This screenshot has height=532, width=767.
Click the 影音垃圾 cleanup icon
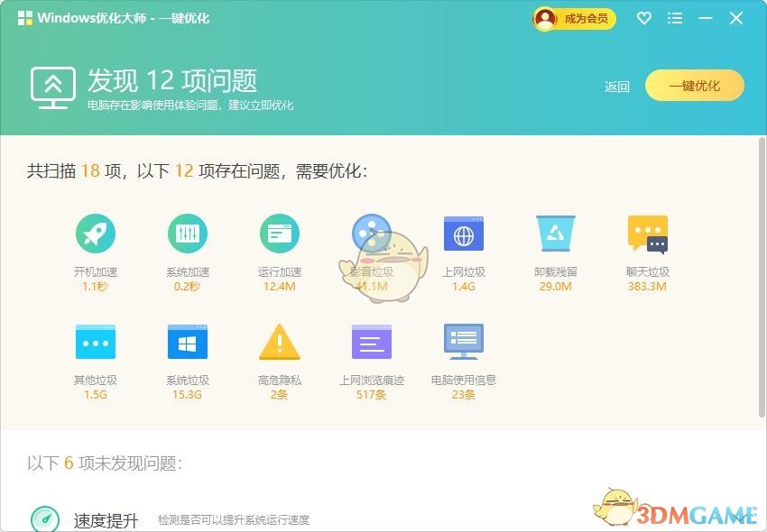coord(372,233)
